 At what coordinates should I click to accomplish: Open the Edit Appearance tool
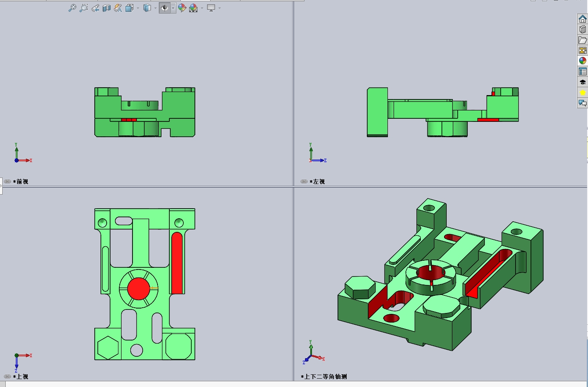(x=182, y=8)
